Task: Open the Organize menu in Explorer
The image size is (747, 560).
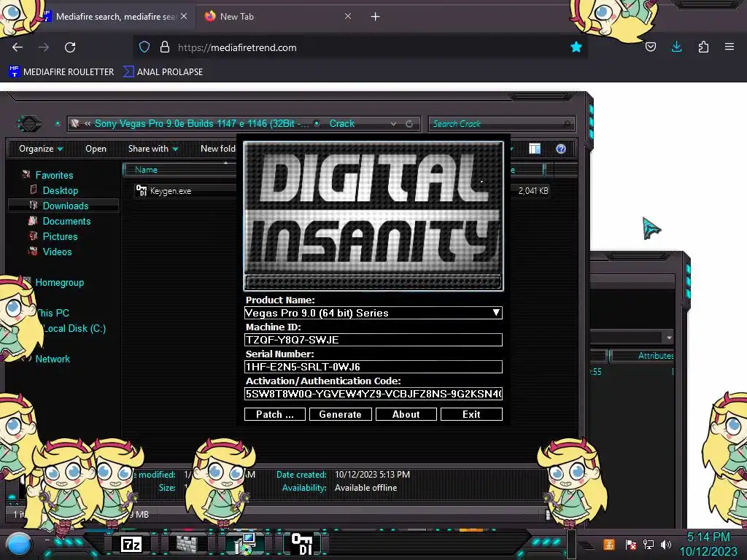Action: [x=41, y=149]
